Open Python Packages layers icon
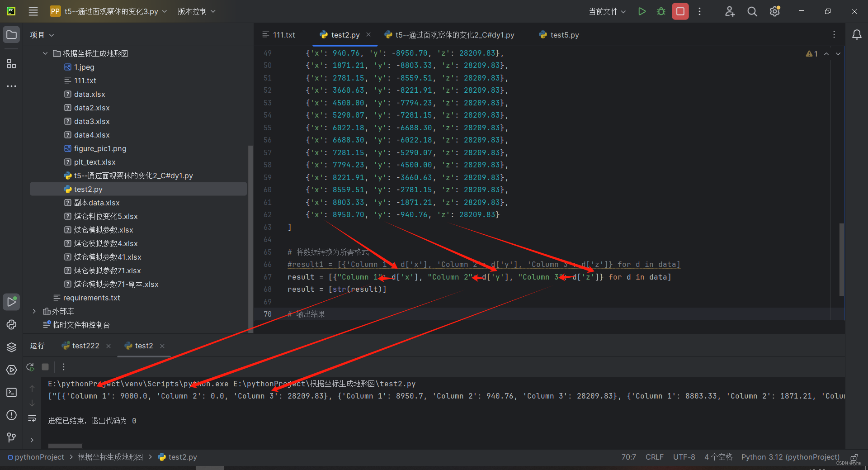 11,347
